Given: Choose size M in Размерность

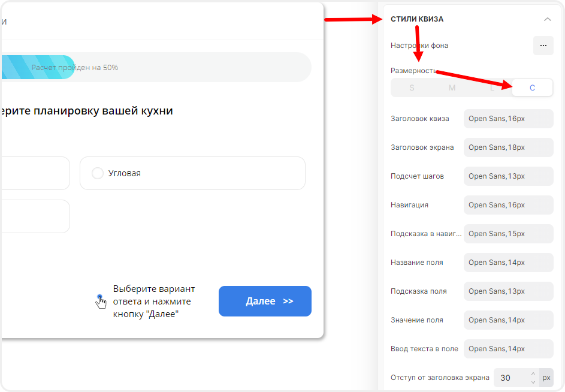Looking at the screenshot, I should [452, 88].
